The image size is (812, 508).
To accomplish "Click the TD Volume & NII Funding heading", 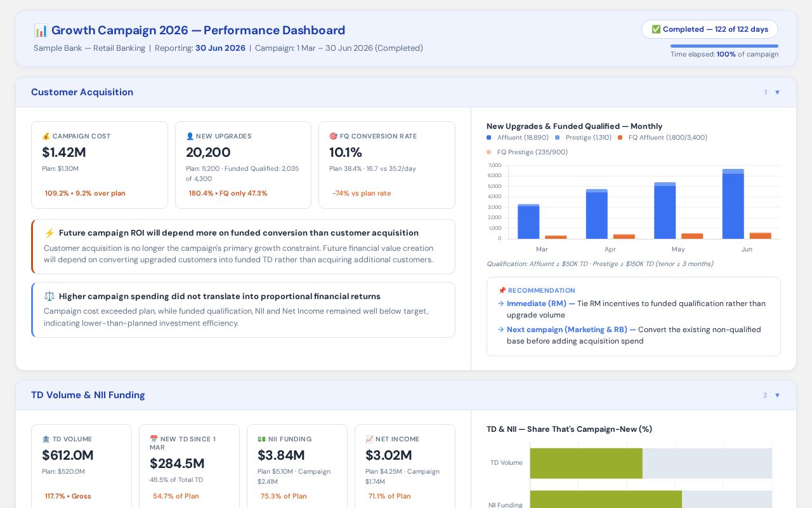I will coord(88,395).
